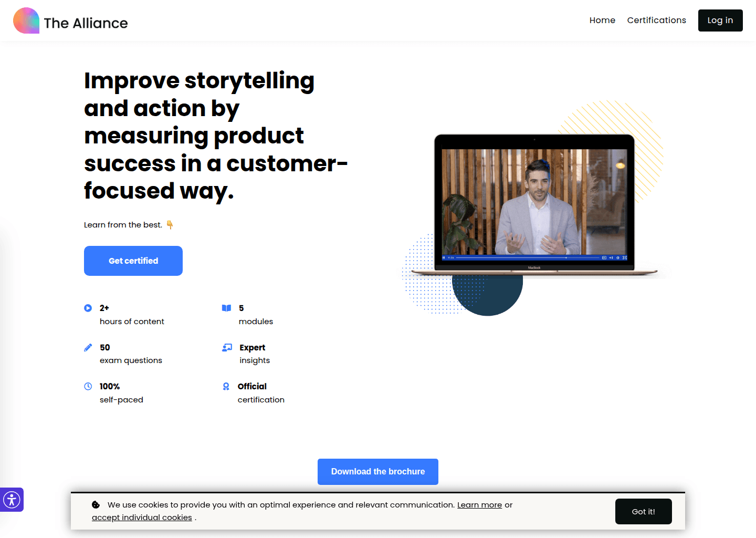756x538 pixels.
Task: Click the Get certified button
Action: [x=133, y=261]
